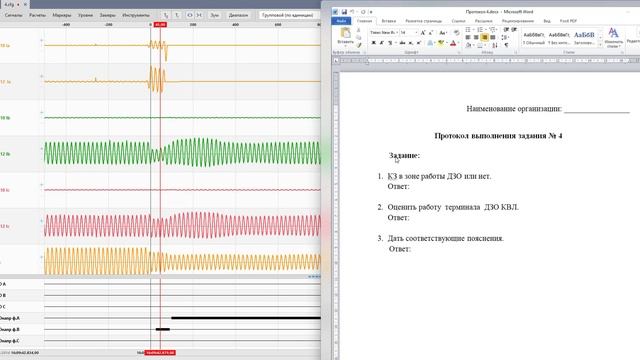The width and height of the screenshot is (640, 360).
Task: Click the line spacing icon
Action: click(x=505, y=38)
